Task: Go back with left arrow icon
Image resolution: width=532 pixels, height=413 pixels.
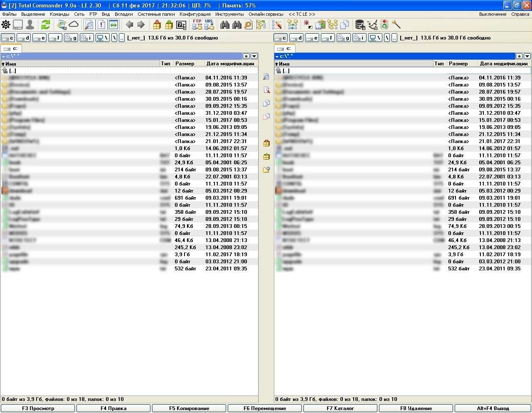Action: (x=130, y=25)
